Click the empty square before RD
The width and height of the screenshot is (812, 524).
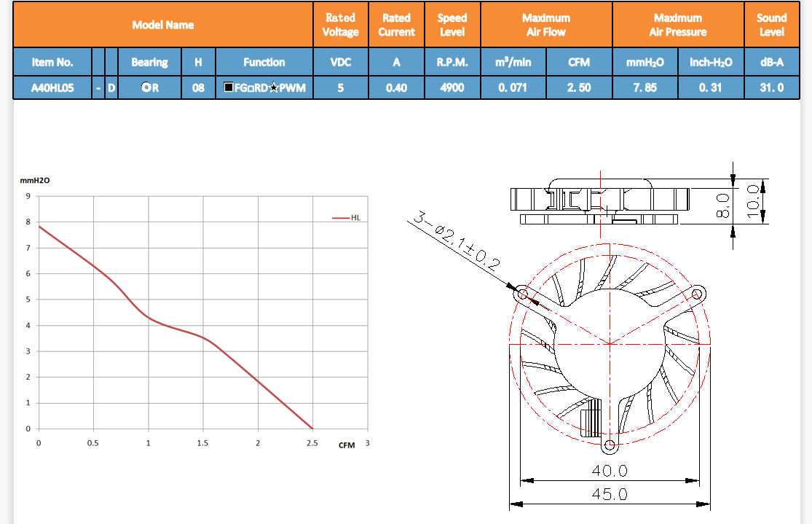[249, 88]
